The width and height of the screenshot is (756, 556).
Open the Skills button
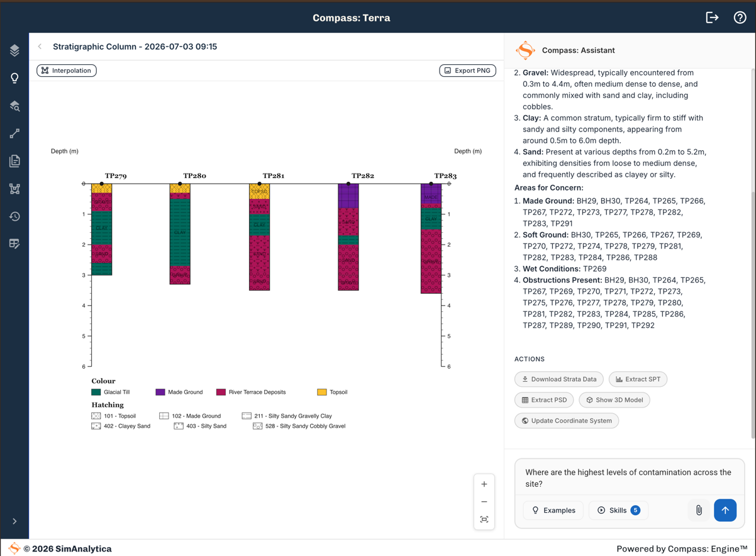[x=618, y=510]
